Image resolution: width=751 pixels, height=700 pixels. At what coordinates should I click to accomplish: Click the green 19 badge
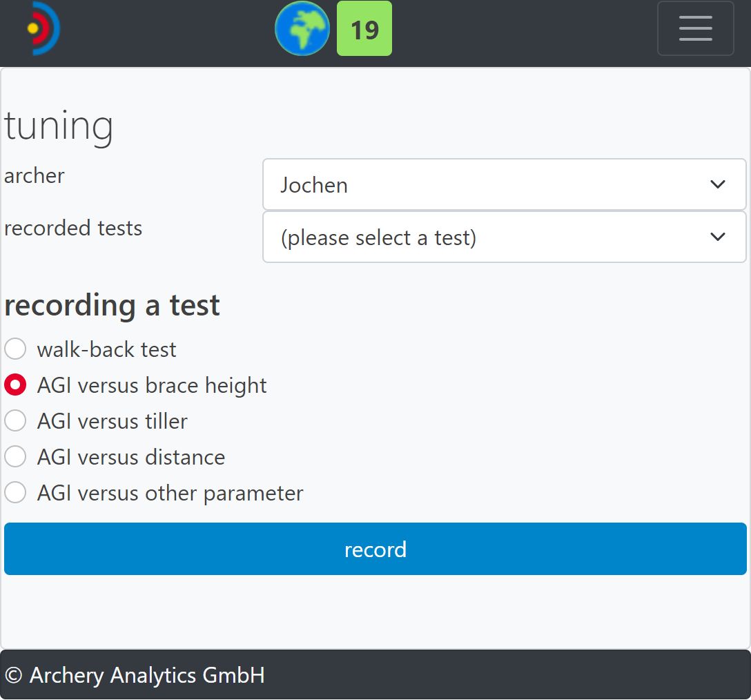364,29
